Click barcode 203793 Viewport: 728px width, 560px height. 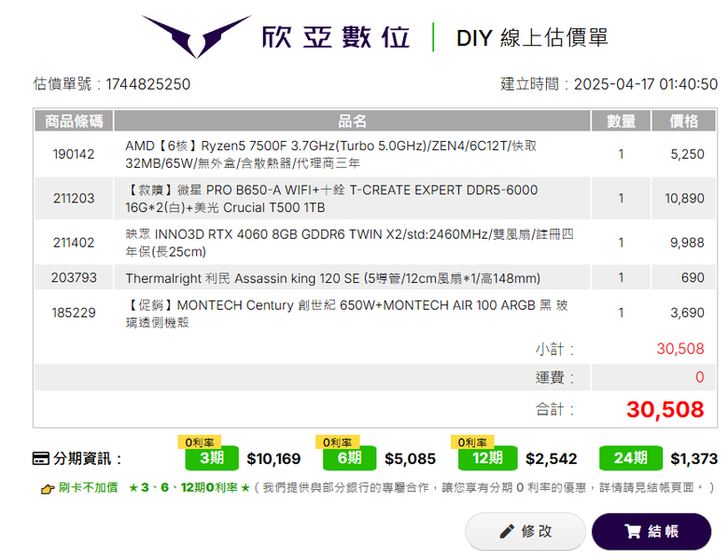74,278
